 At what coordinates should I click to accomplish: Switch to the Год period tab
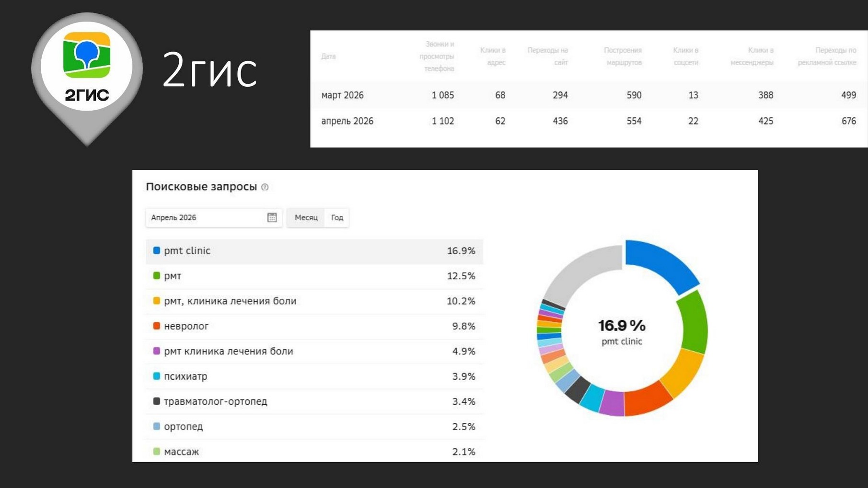click(337, 217)
